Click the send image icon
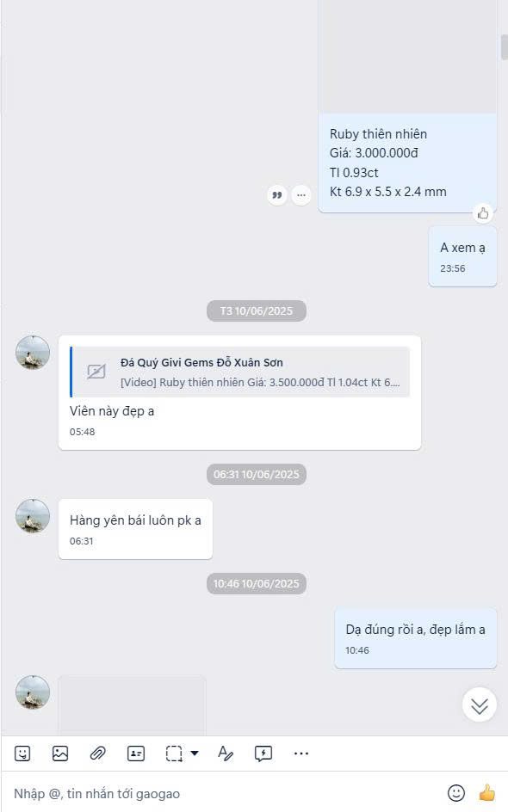 pos(60,754)
